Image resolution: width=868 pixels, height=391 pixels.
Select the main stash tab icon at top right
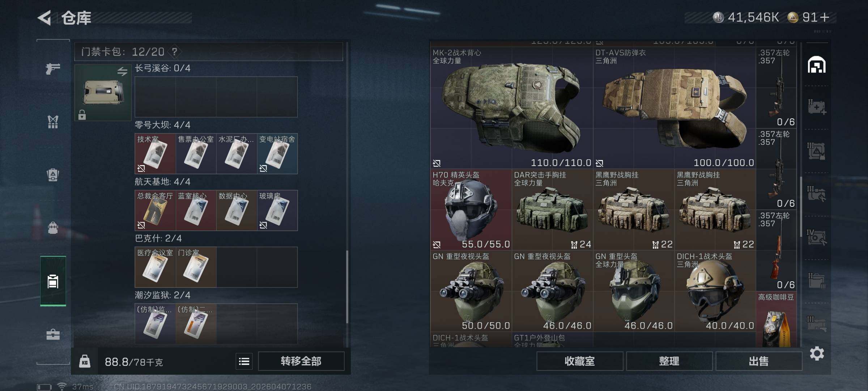817,65
